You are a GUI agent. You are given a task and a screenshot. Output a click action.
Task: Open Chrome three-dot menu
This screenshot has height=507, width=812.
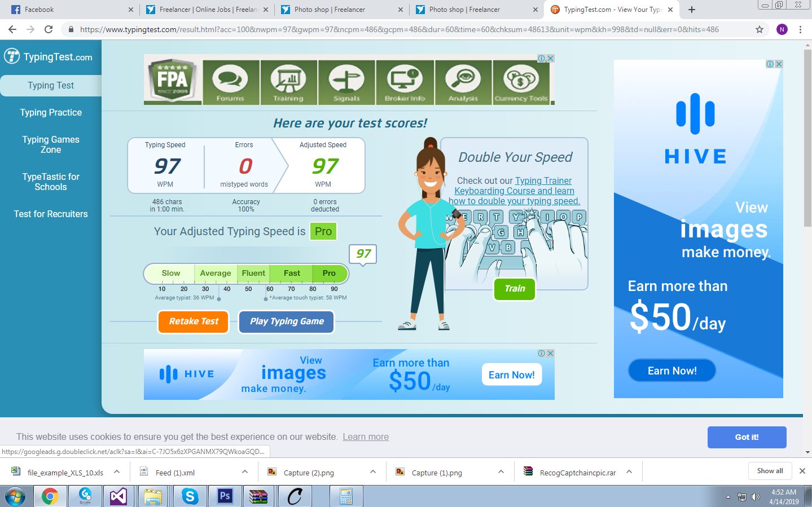pos(800,29)
